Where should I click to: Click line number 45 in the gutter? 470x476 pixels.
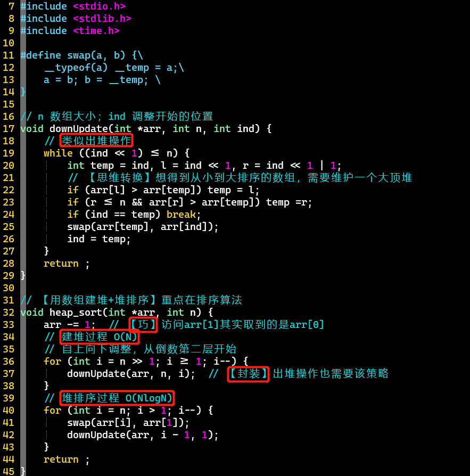(x=9, y=471)
